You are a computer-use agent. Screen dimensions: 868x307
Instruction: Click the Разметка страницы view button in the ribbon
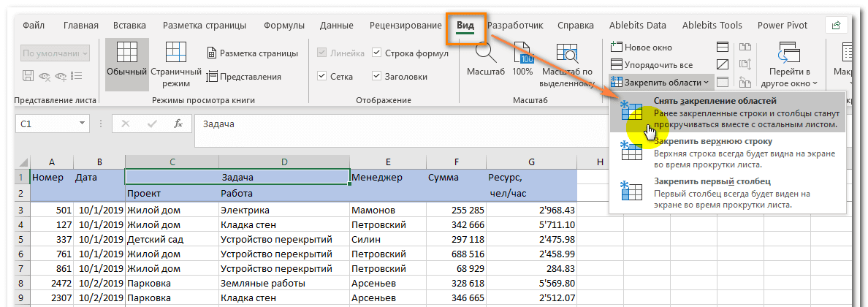pyautogui.click(x=252, y=53)
